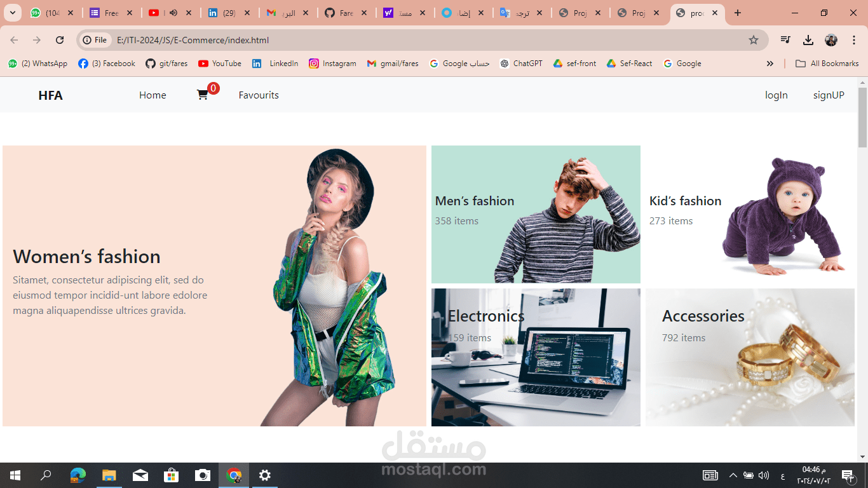Reload the current page

point(59,39)
